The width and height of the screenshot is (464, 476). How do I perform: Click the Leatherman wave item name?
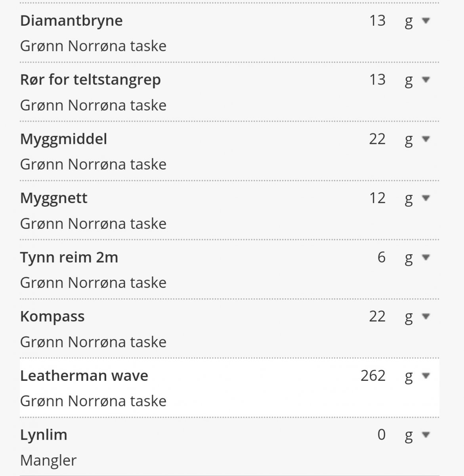pyautogui.click(x=84, y=376)
